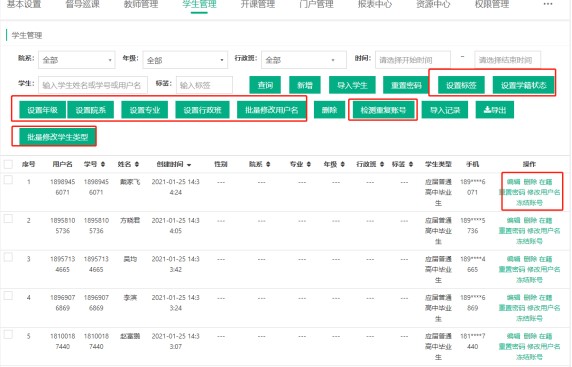Click the green 删除 toolbar button

point(329,110)
